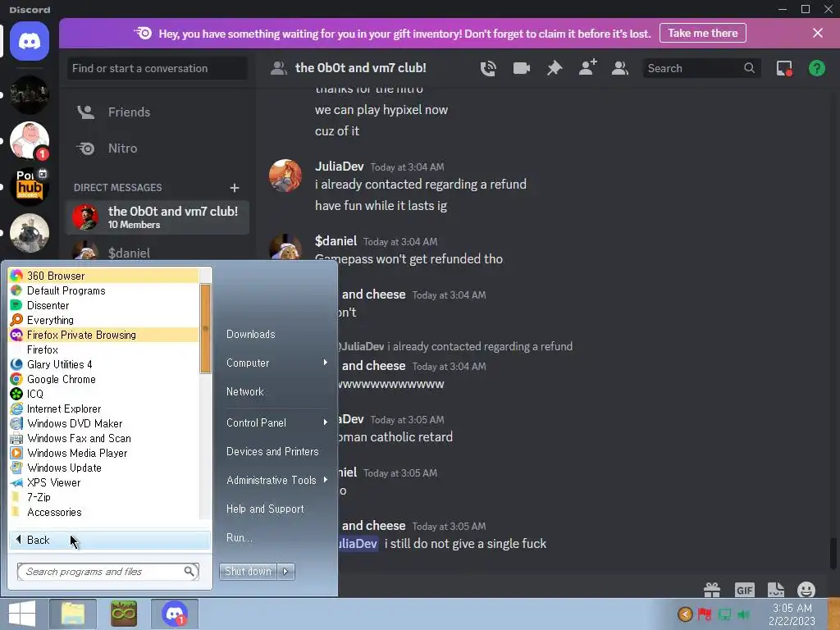This screenshot has width=840, height=630.
Task: Click the $daniel username in chat
Action: pos(336,241)
